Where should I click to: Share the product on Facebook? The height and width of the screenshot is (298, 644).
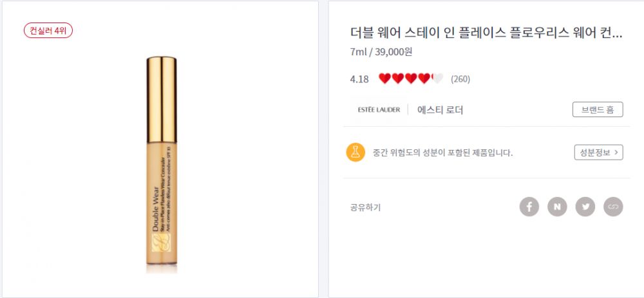pyautogui.click(x=529, y=207)
